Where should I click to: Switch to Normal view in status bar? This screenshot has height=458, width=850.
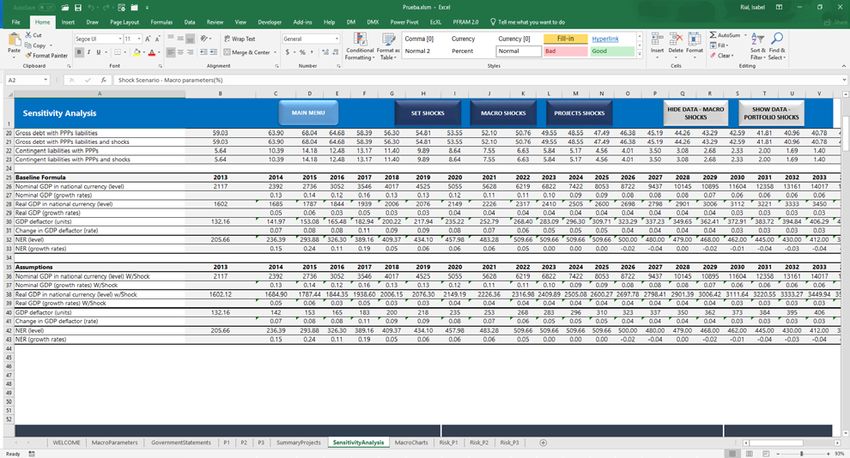tap(732, 454)
